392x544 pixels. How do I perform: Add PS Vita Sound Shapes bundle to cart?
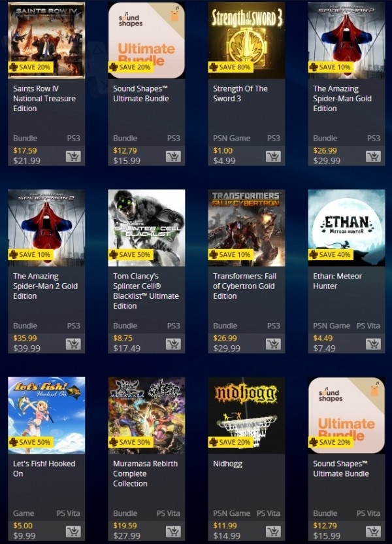tap(373, 531)
